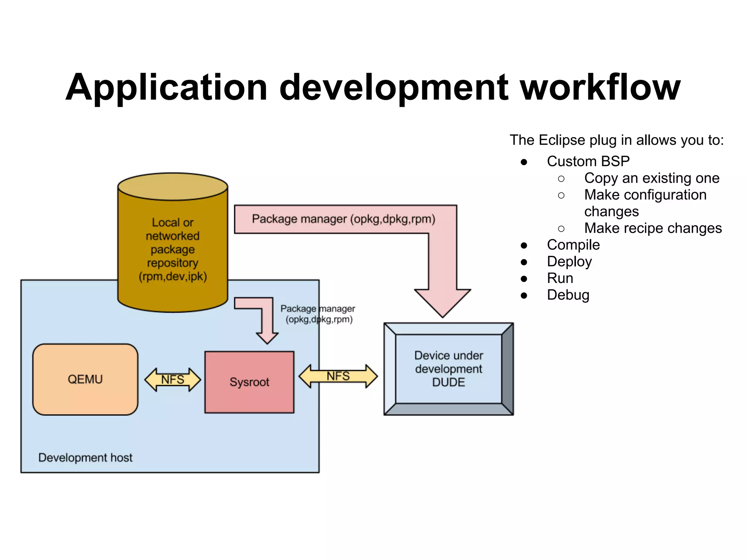Select the Make recipe changes sub-bullet
Image resolution: width=747 pixels, height=560 pixels.
[x=653, y=228]
